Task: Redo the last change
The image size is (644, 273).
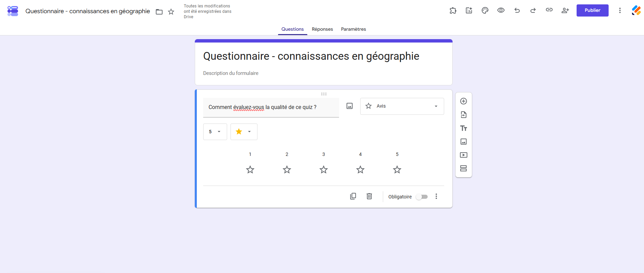Action: click(x=533, y=10)
